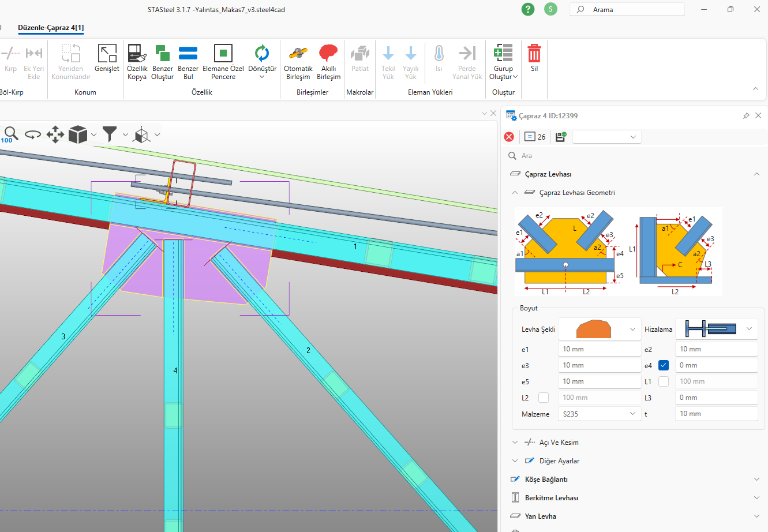Uncheck the e4 checkbox
The width and height of the screenshot is (768, 532).
click(x=664, y=365)
